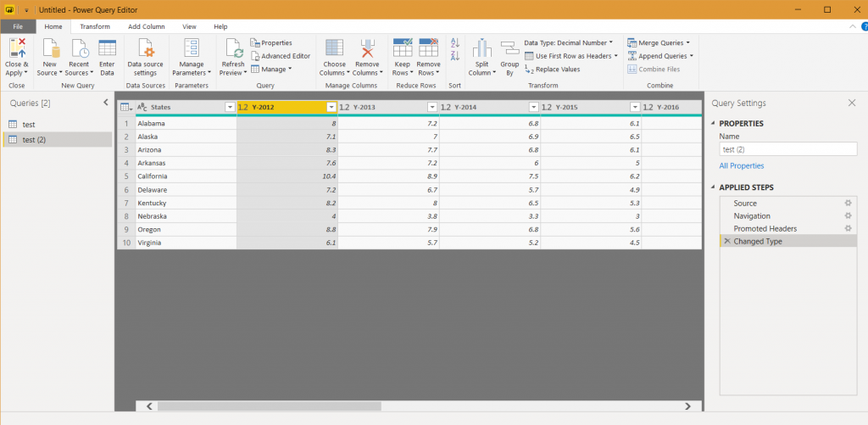Open the Y-2013 column filter dropdown
This screenshot has width=868, height=425.
coord(431,108)
